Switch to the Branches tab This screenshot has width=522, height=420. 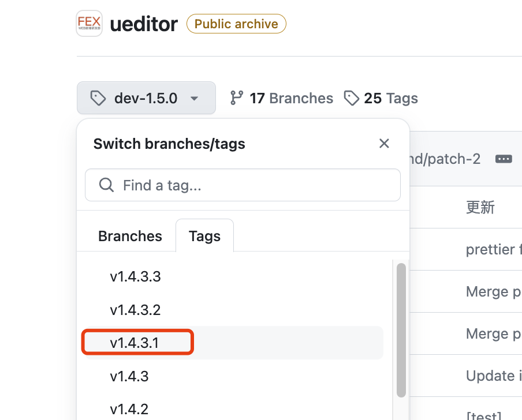(x=130, y=236)
